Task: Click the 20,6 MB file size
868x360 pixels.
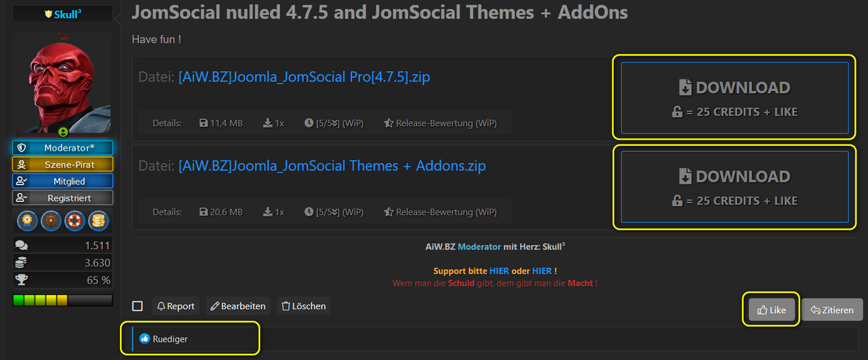Action: pyautogui.click(x=226, y=212)
